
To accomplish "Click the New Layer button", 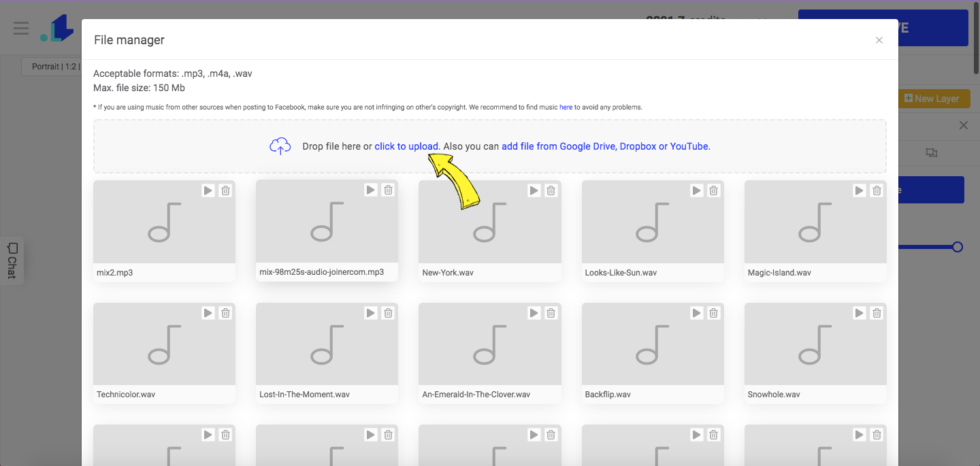I will click(x=933, y=98).
